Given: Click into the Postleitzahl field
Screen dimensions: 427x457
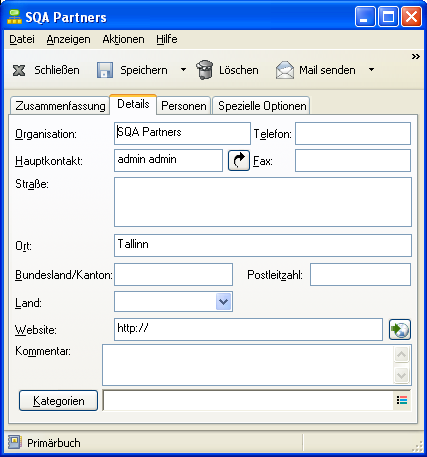Looking at the screenshot, I should [360, 274].
